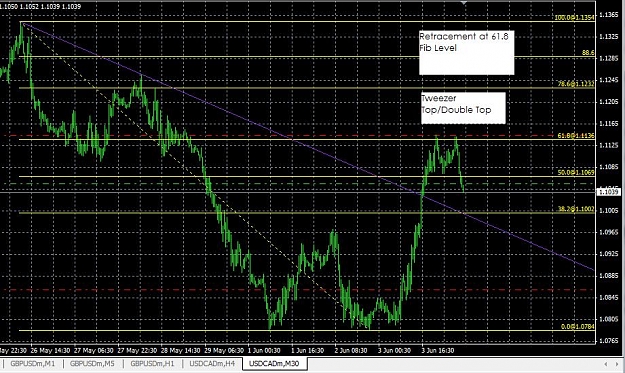The height and width of the screenshot is (373, 625).
Task: Select the active USDCADm,M30 tab
Action: (x=275, y=363)
